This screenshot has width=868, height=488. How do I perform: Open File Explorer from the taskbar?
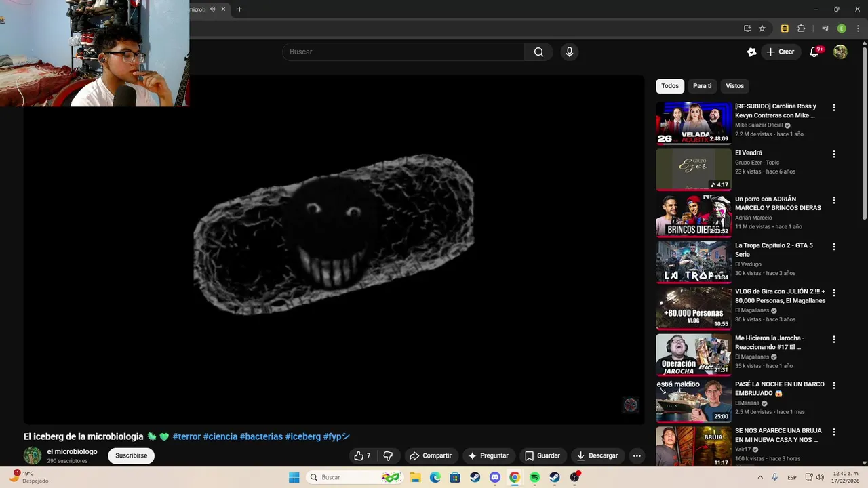pos(416,477)
